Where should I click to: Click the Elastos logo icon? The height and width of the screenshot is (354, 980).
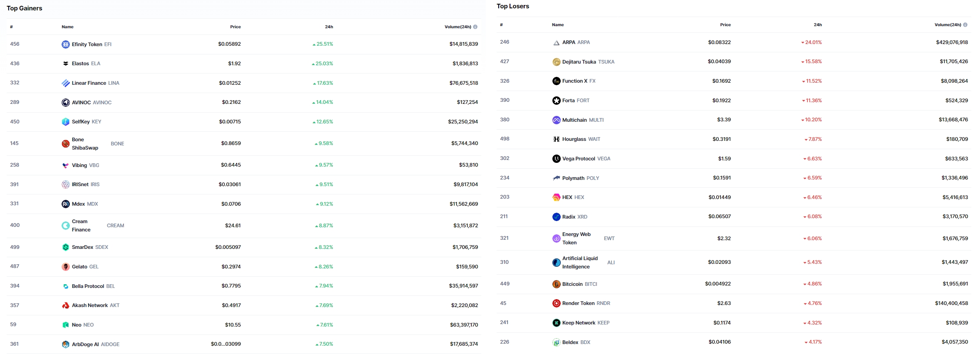tap(65, 64)
